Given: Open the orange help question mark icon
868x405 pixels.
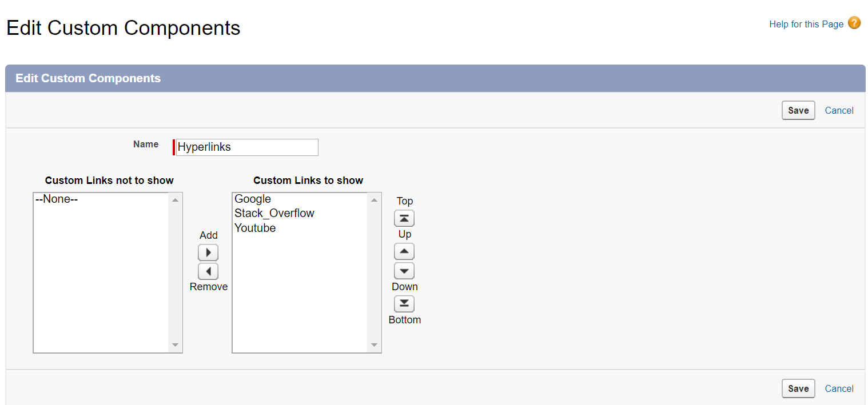Looking at the screenshot, I should (854, 23).
